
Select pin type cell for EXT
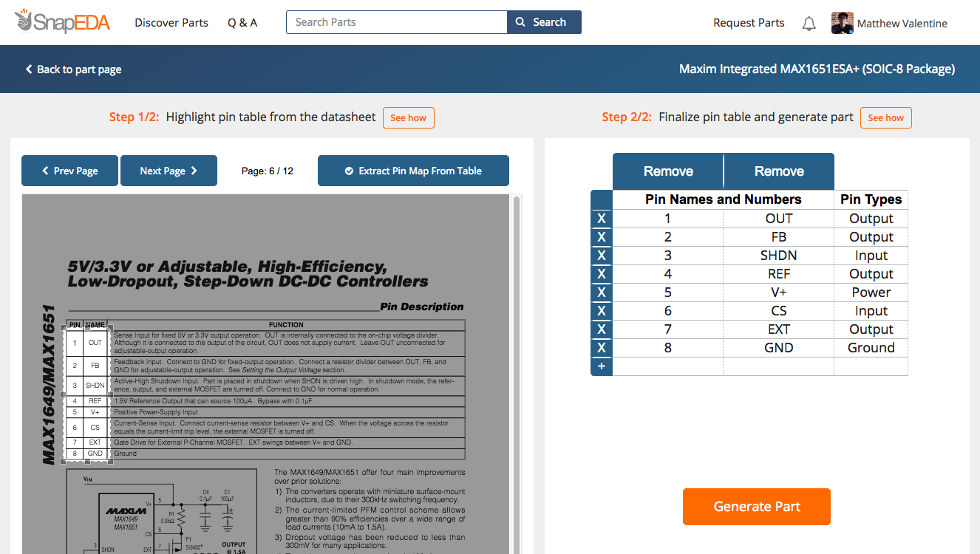pyautogui.click(x=871, y=329)
